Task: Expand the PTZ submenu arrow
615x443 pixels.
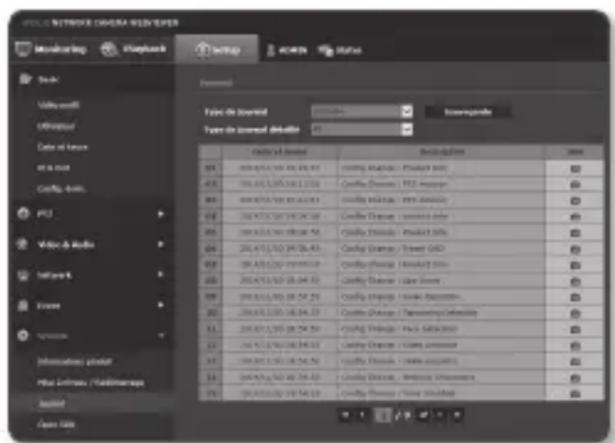Action: pyautogui.click(x=160, y=213)
